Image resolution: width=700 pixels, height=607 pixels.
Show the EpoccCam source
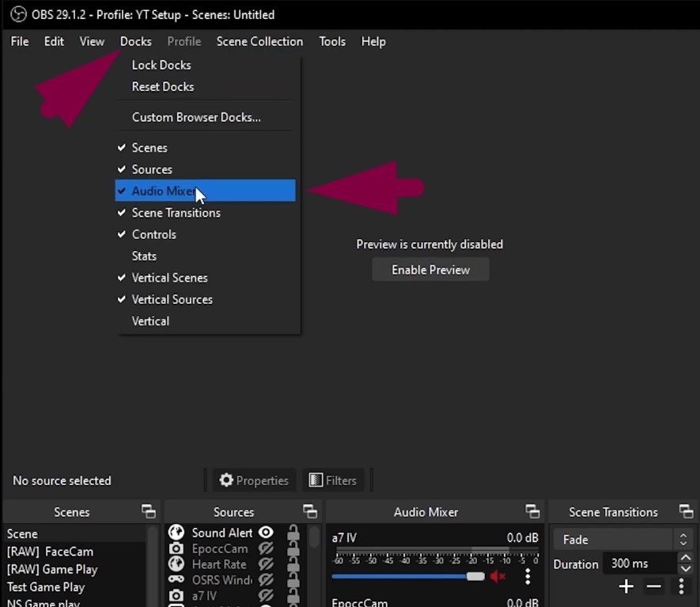tap(266, 548)
